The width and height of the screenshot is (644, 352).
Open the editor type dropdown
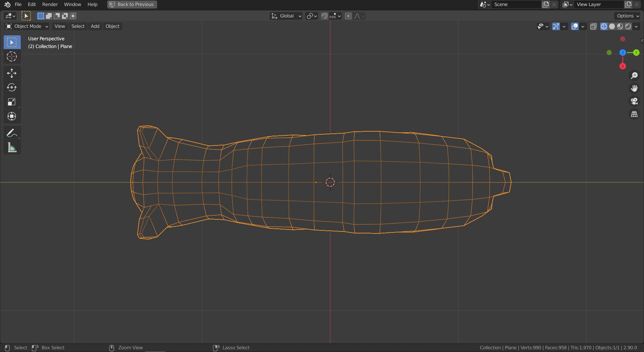point(10,16)
